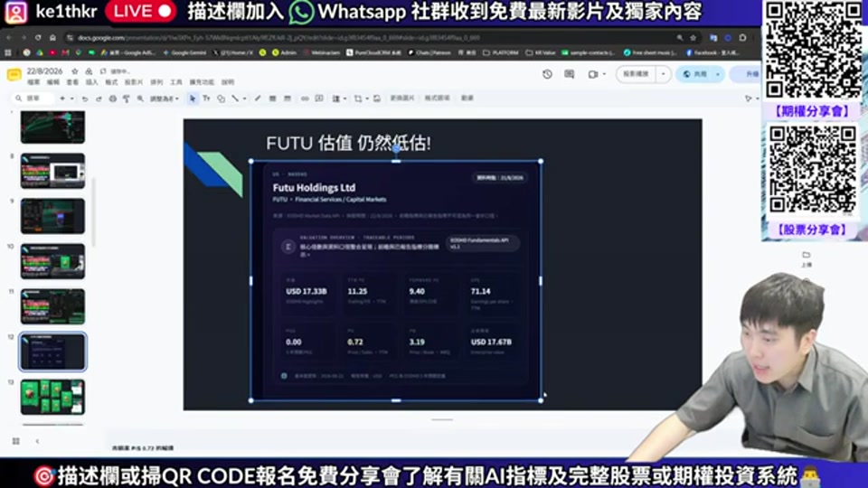
Task: Collapse the filmstrip panel arrow
Action: click(x=37, y=441)
